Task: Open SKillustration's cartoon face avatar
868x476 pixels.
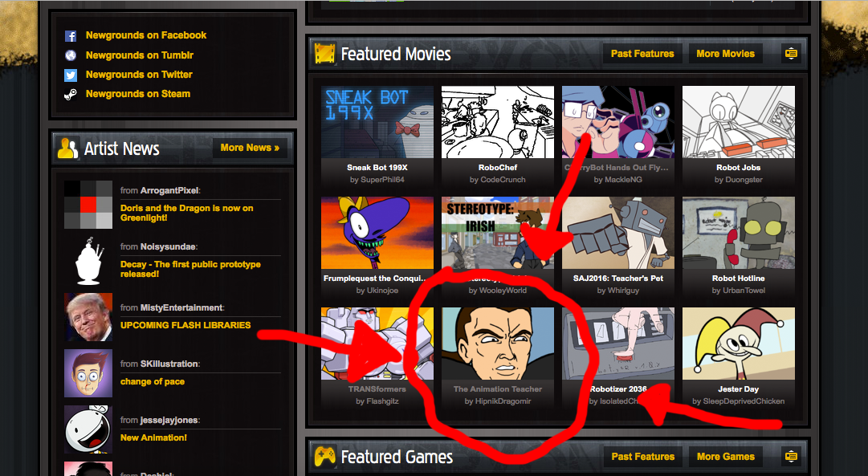Action: coord(88,373)
